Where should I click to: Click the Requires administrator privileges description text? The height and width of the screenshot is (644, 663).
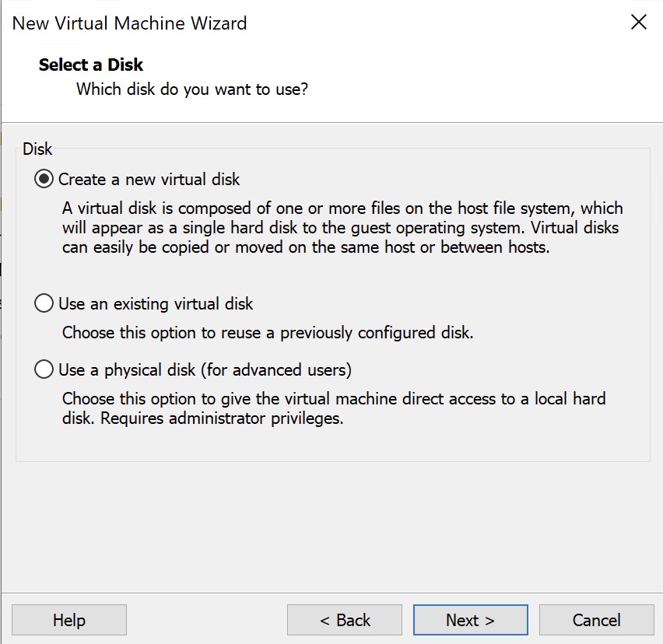pos(202,418)
